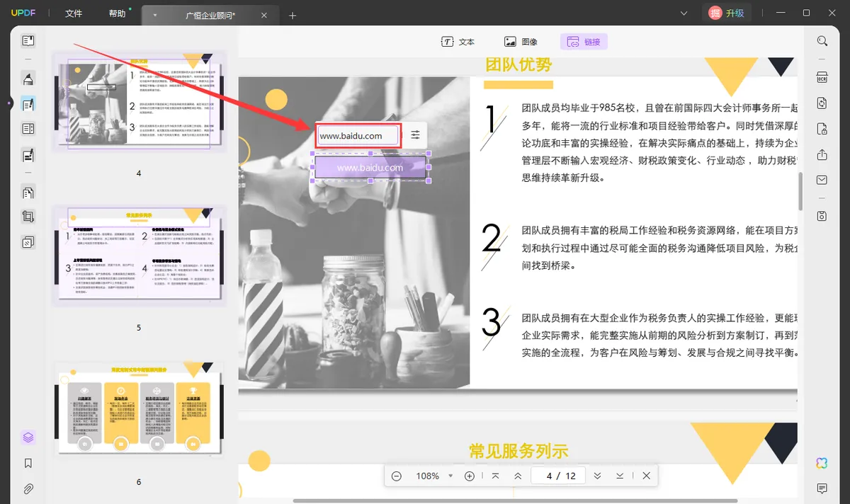Switch to the 广恒企业顾问 document tab

(x=210, y=15)
